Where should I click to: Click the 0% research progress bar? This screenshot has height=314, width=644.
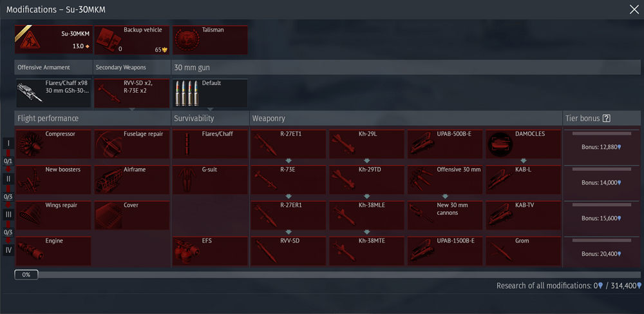[x=26, y=275]
